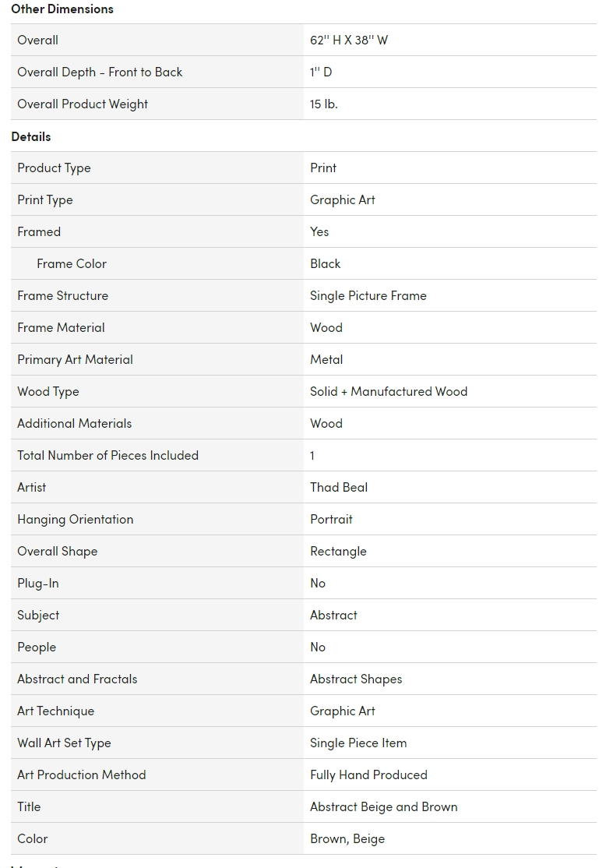Click the "Primary Art Material" label

tap(75, 360)
